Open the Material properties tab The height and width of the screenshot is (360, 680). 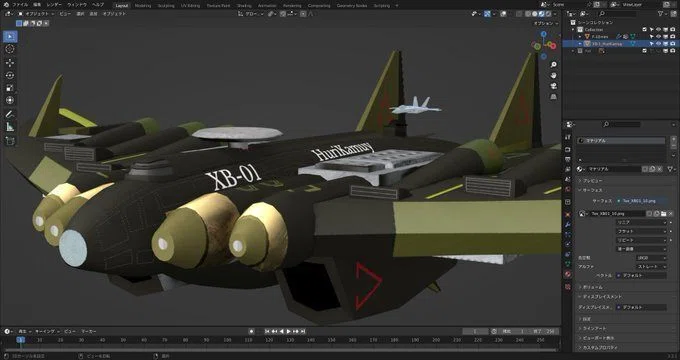pos(568,274)
